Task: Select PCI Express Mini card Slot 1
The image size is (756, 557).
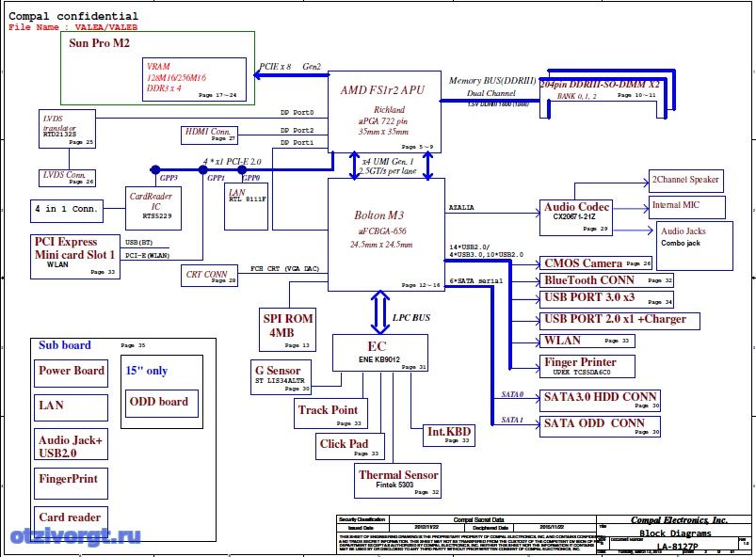Action: click(75, 256)
